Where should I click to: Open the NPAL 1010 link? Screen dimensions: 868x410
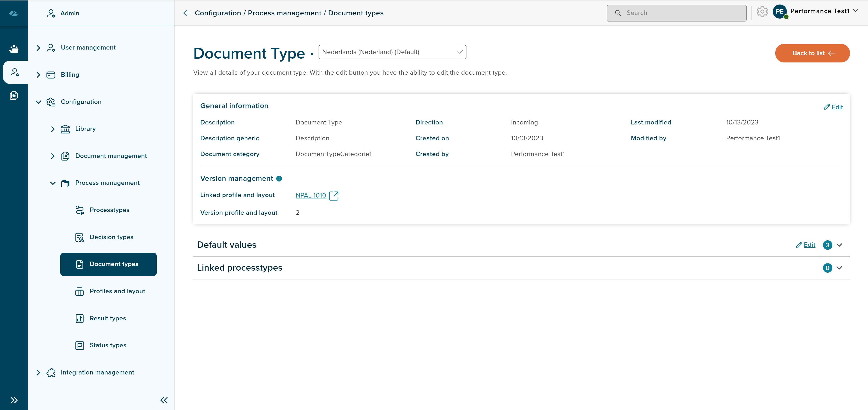pyautogui.click(x=310, y=195)
